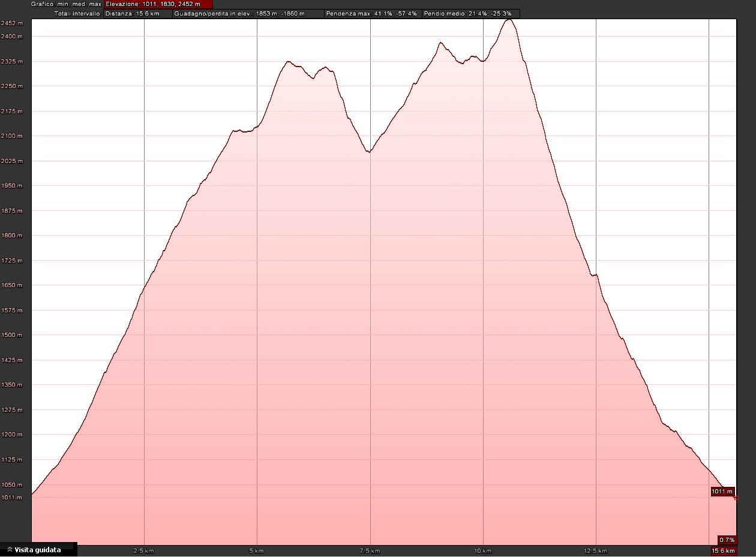Click the highest summit point of the profile

pyautogui.click(x=509, y=20)
